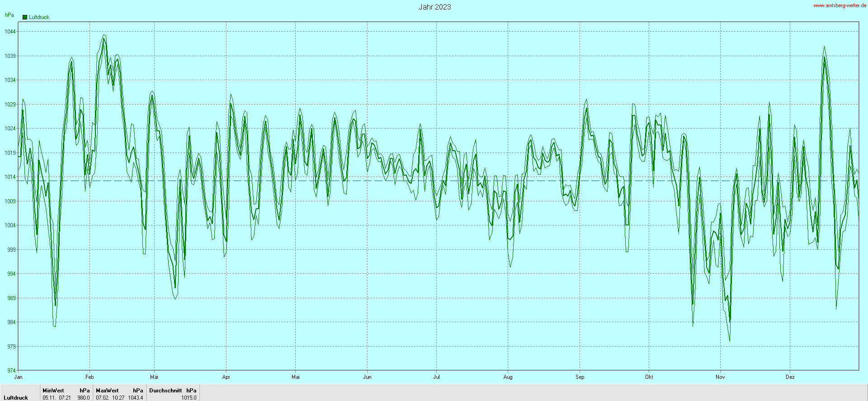The width and height of the screenshot is (868, 401).
Task: Pick the 974 y-axis tick label
Action: 11,371
